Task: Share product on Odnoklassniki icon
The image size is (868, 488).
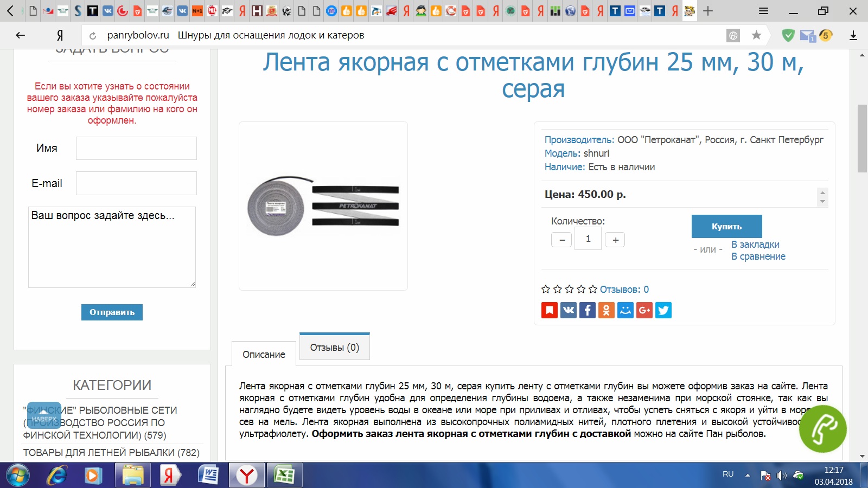Action: click(x=606, y=310)
